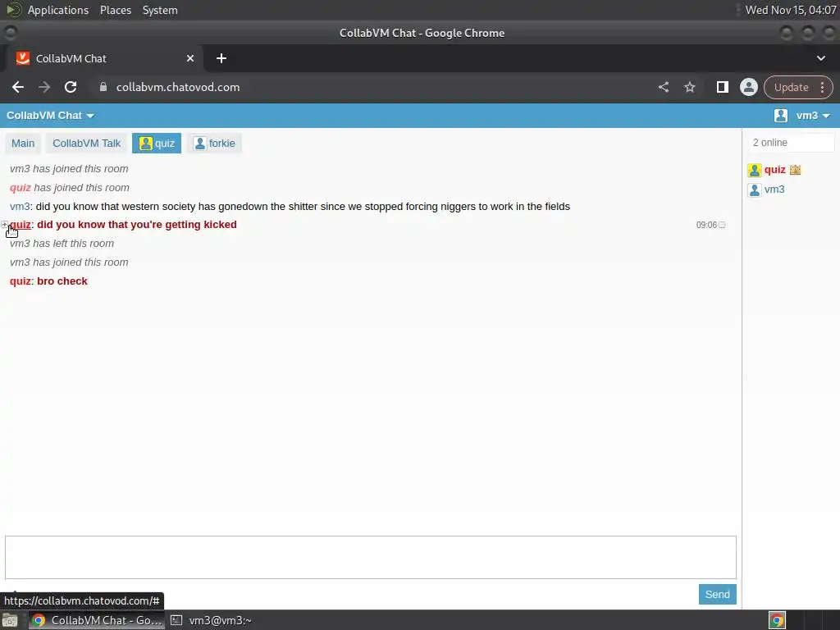Viewport: 840px width, 630px height.
Task: Open Chrome's three-dot menu
Action: pos(822,87)
